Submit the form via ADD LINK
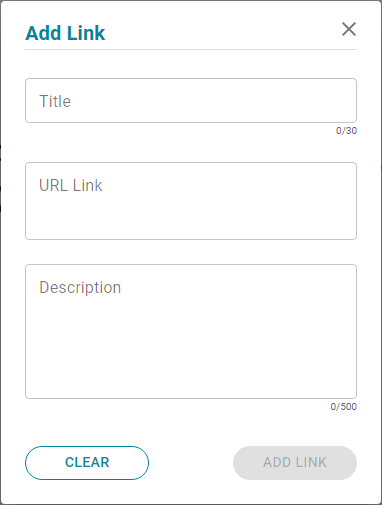The width and height of the screenshot is (382, 505). tap(295, 463)
